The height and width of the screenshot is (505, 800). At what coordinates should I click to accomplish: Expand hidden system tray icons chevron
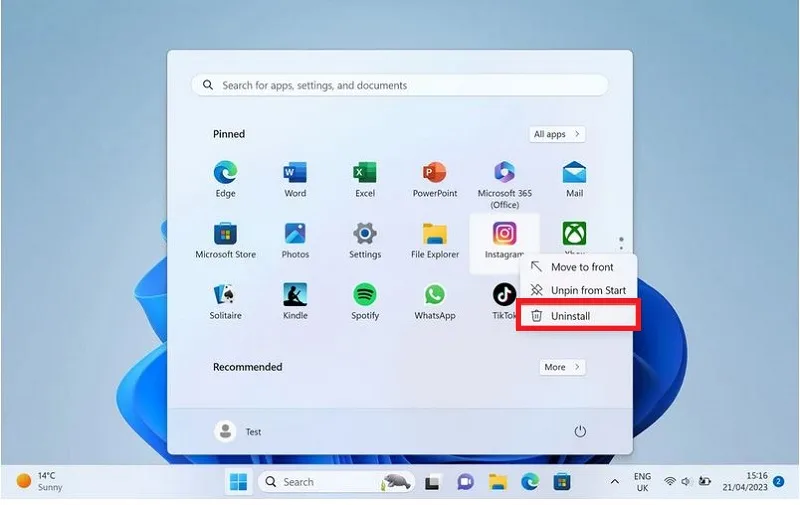pos(615,482)
